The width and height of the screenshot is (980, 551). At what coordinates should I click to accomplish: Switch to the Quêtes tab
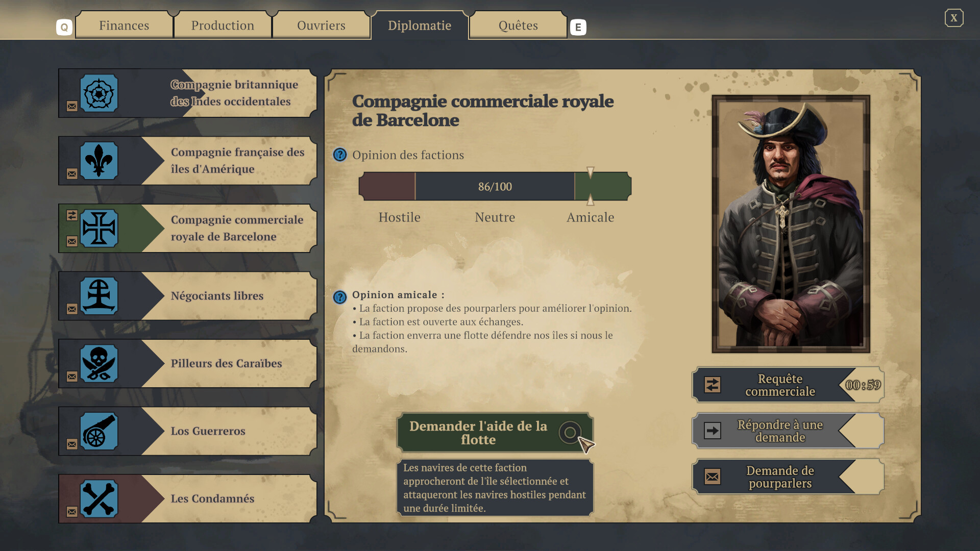click(518, 26)
